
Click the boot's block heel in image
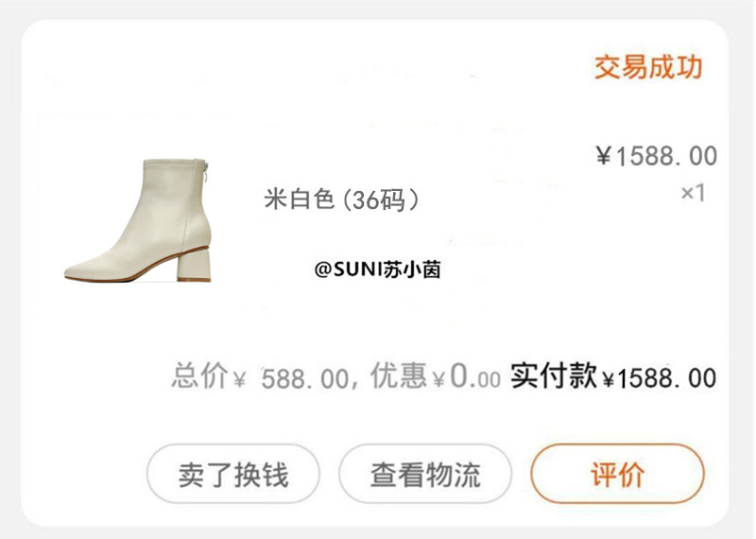(x=194, y=264)
